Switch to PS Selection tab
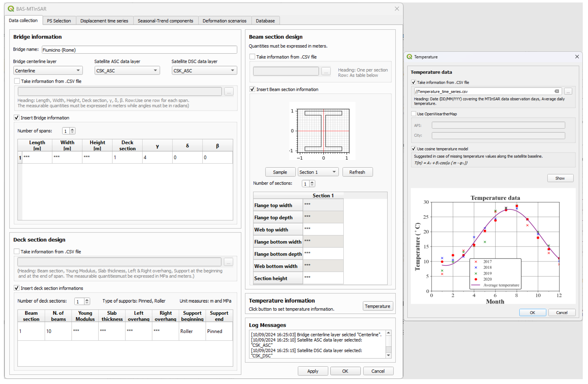The image size is (588, 384). point(59,21)
